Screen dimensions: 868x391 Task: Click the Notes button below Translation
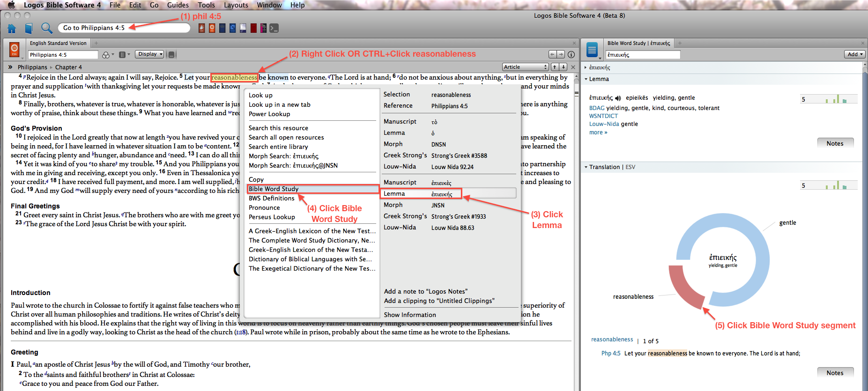pos(835,373)
